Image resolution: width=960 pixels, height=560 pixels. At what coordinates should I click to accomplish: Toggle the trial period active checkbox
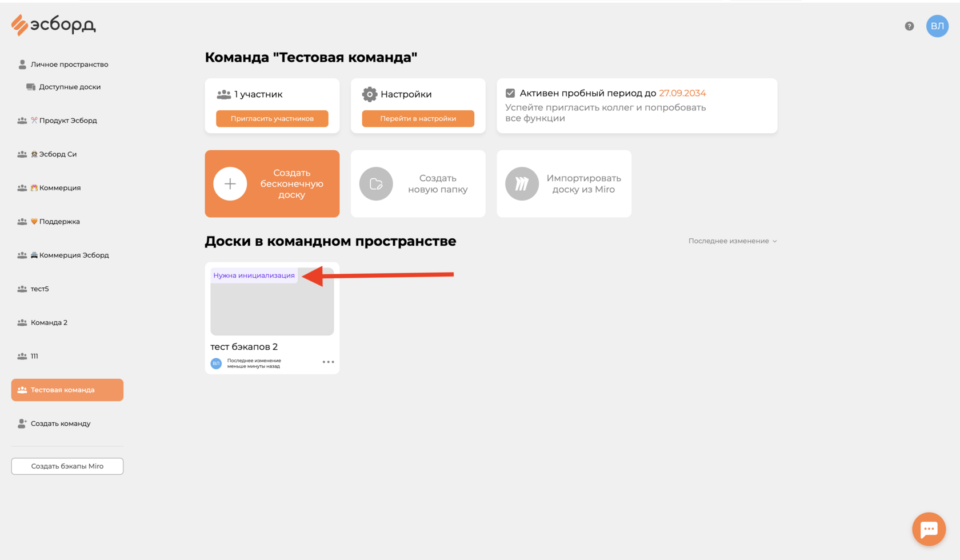point(510,93)
